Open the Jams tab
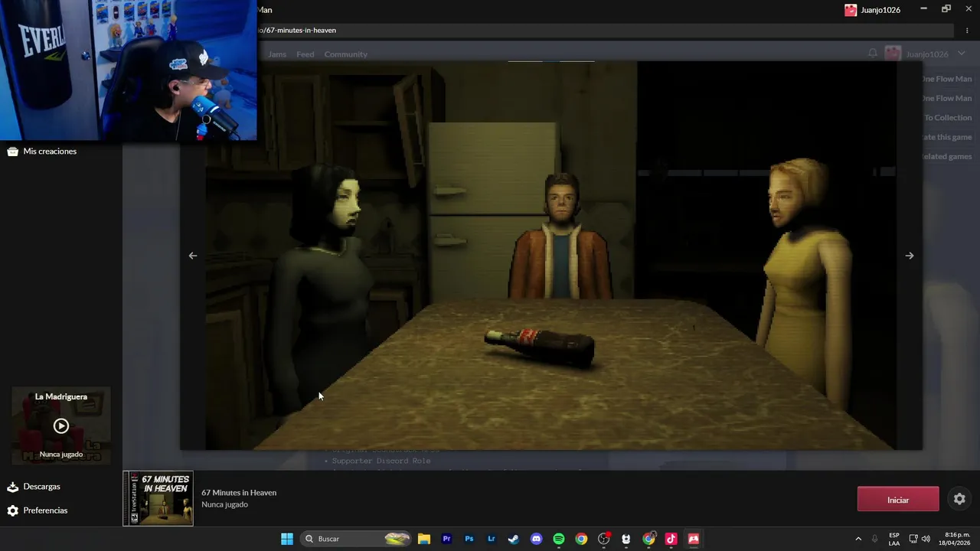Image resolution: width=980 pixels, height=551 pixels. [277, 54]
